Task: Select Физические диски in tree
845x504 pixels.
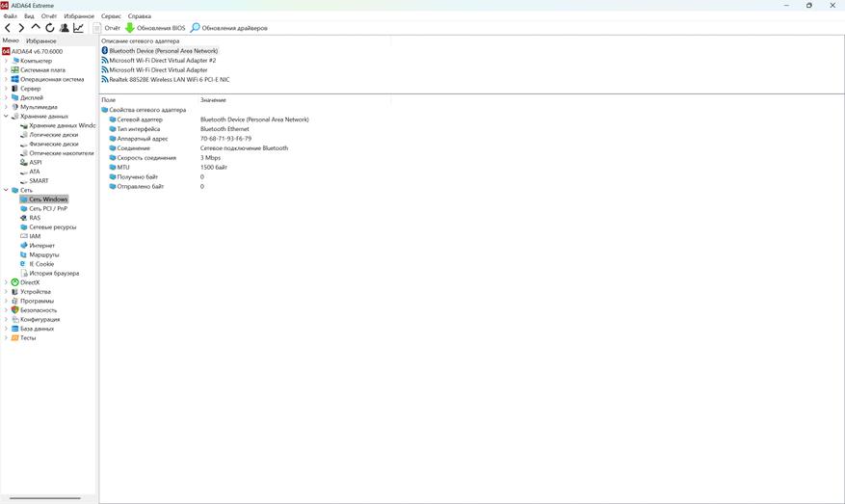Action: coord(49,144)
